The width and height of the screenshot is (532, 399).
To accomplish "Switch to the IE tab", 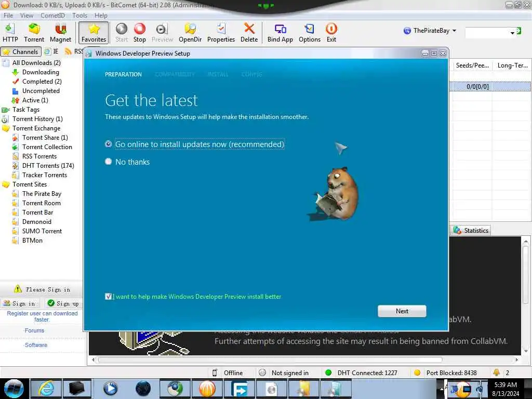I will point(51,51).
